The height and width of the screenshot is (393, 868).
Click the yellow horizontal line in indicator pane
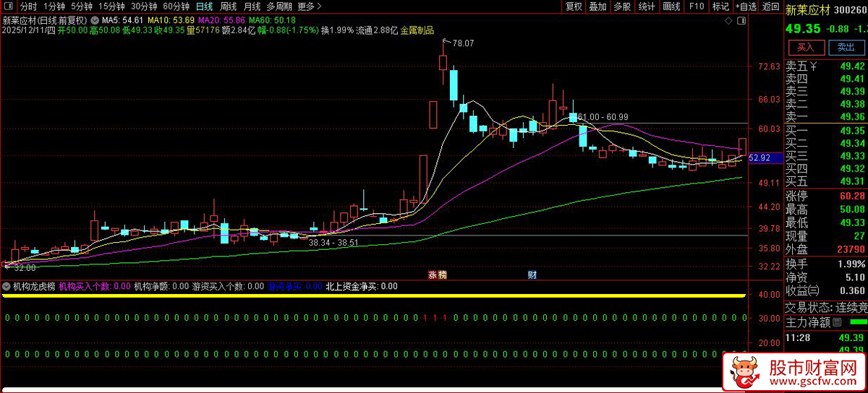373,295
